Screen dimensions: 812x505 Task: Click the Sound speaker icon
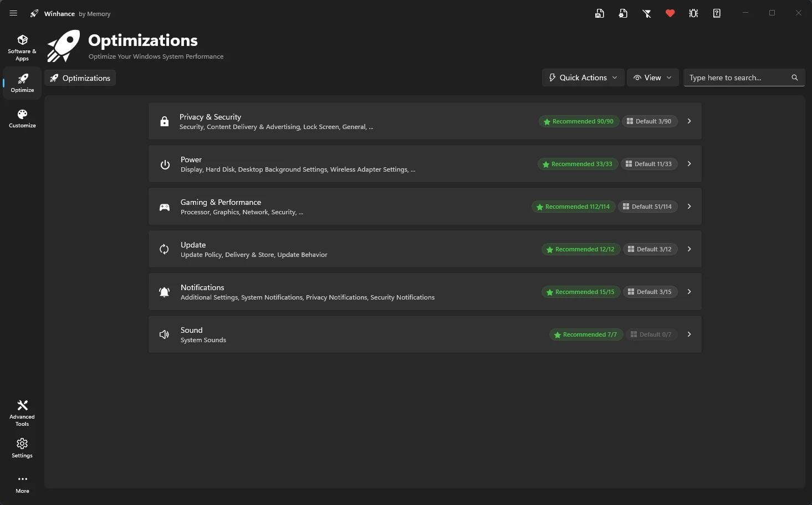click(164, 334)
